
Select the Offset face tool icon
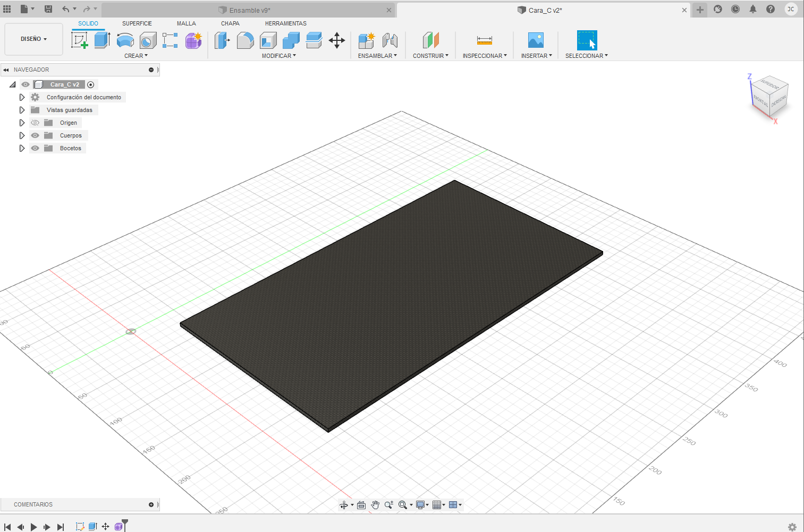pyautogui.click(x=314, y=40)
